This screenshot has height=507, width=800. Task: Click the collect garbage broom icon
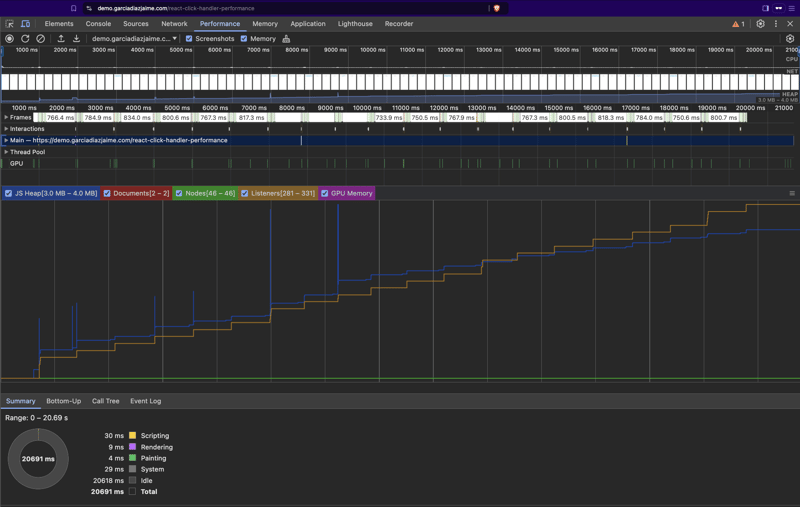tap(286, 39)
